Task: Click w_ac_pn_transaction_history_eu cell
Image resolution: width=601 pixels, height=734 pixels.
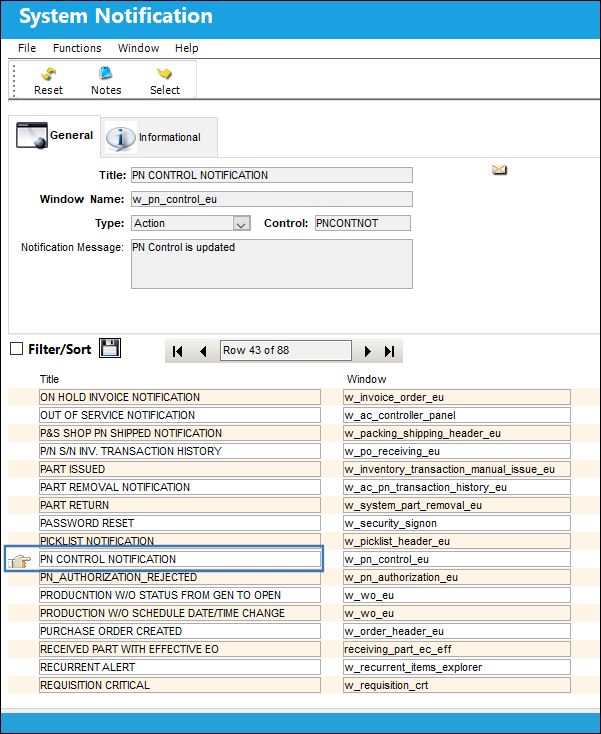Action: click(x=457, y=487)
